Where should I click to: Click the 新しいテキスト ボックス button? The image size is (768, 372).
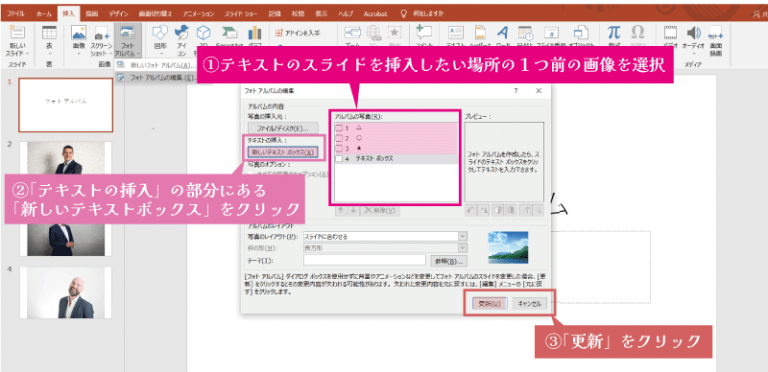[283, 152]
